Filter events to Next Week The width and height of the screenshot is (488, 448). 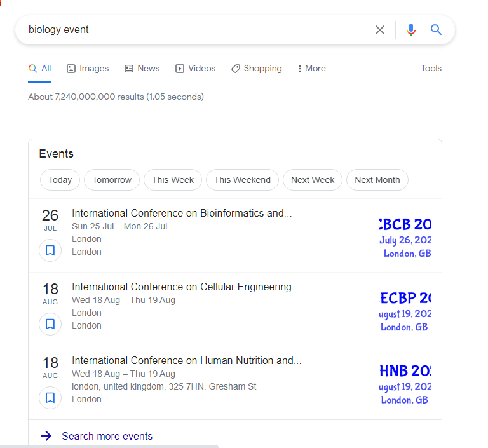pyautogui.click(x=313, y=180)
